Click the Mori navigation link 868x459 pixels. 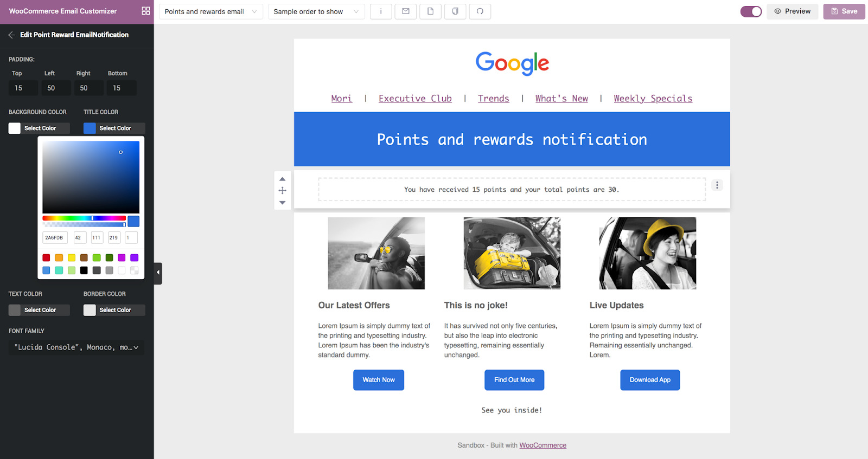click(x=342, y=99)
